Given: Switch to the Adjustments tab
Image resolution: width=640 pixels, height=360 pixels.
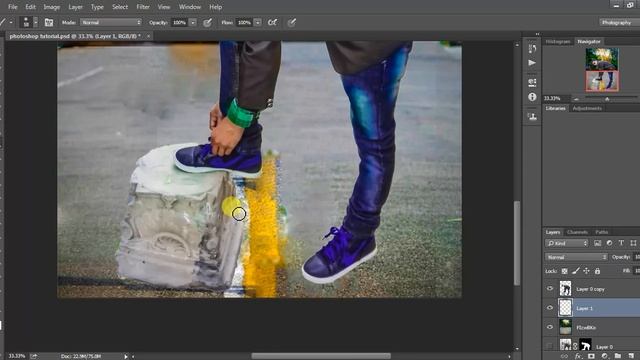Looking at the screenshot, I should [587, 108].
